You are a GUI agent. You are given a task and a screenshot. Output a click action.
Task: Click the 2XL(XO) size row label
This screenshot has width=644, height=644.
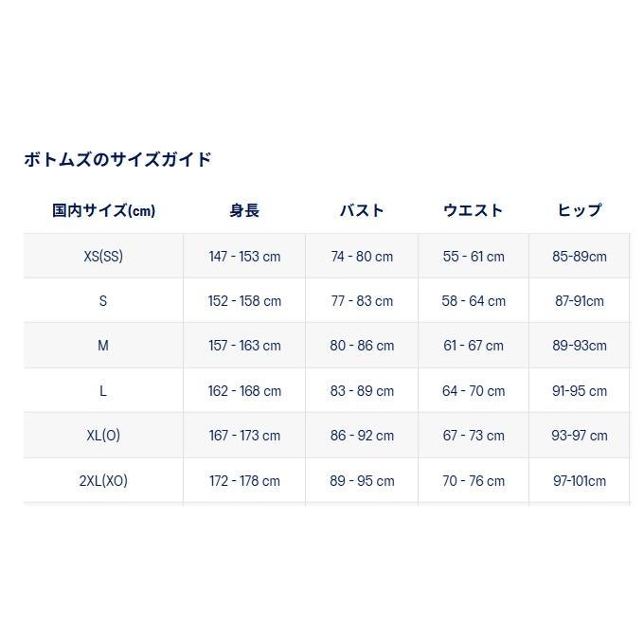point(103,481)
